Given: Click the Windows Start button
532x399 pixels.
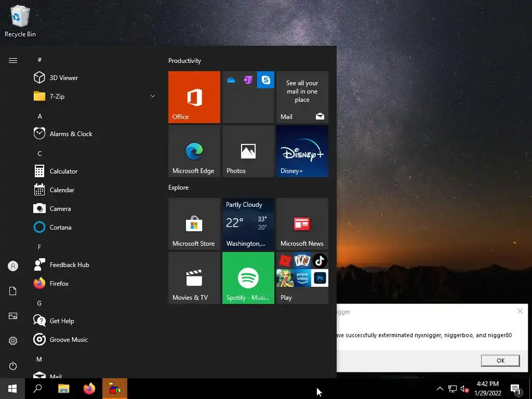Looking at the screenshot, I should [12, 389].
